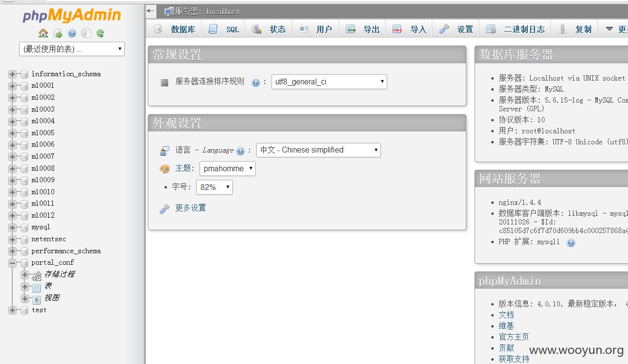
Task: Switch to the 用户 tab
Action: tap(315, 29)
